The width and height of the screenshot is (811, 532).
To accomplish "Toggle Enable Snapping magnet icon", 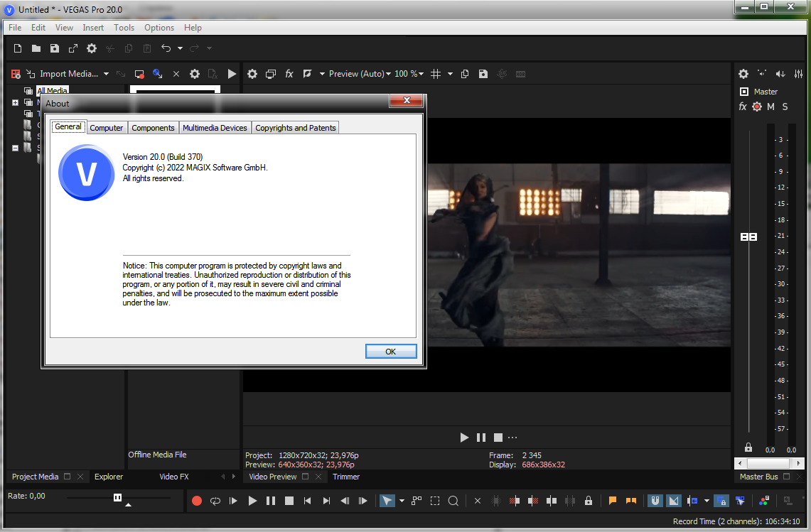I will coord(655,501).
